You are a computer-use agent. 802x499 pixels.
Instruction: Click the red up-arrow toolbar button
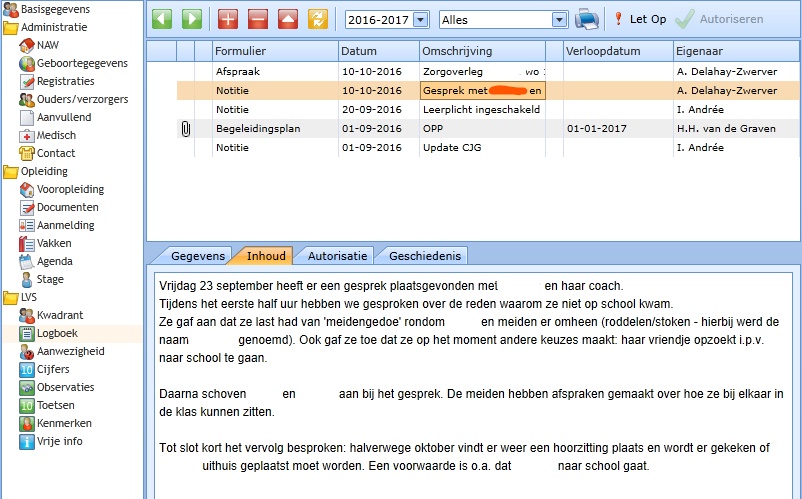tap(287, 19)
